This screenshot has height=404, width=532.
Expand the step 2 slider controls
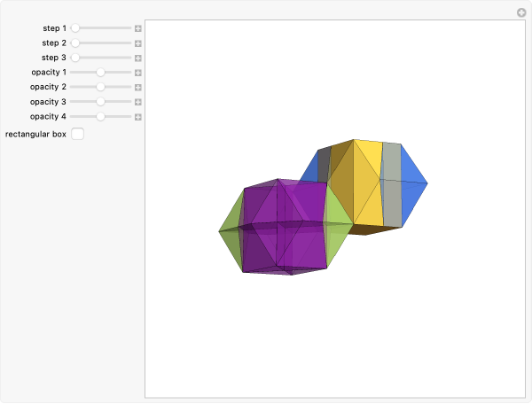138,43
